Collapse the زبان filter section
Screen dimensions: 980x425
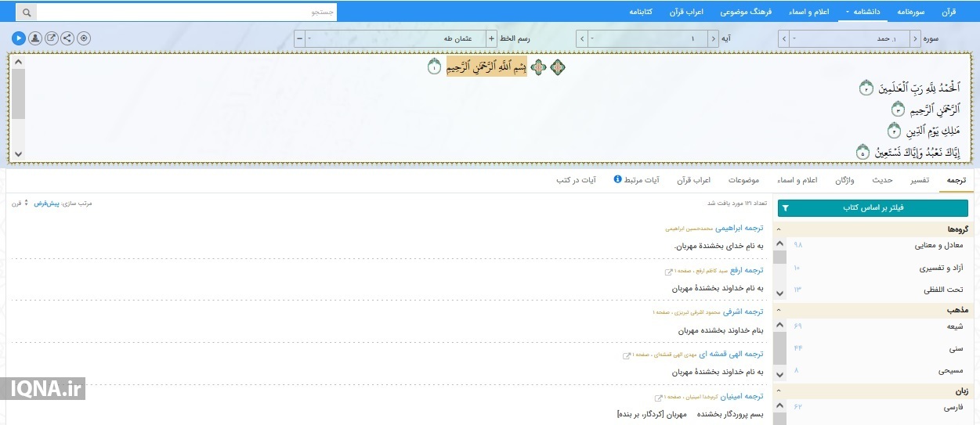coord(779,391)
